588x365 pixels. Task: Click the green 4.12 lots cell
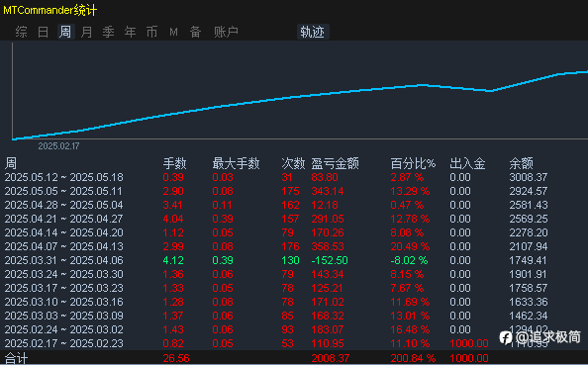[x=173, y=260]
